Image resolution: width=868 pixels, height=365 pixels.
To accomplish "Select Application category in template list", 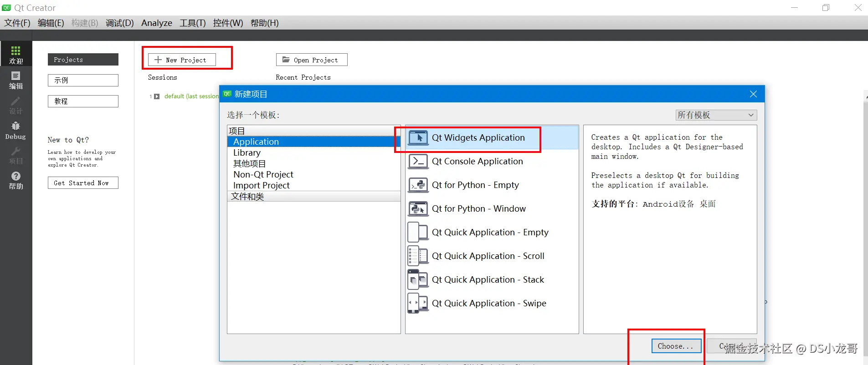I will 313,142.
